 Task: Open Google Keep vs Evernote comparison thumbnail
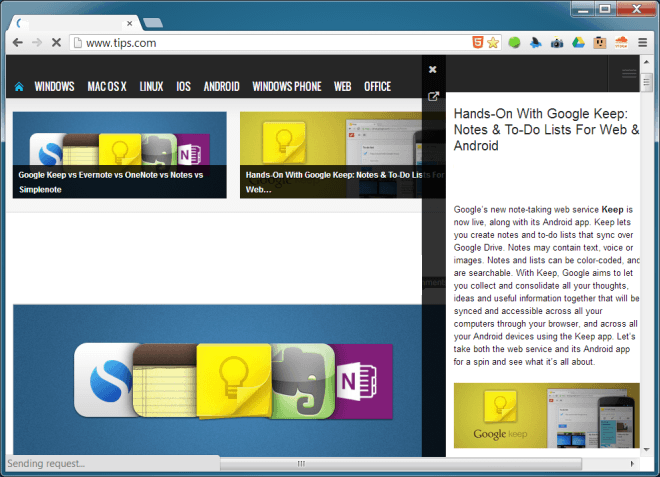[x=120, y=155]
